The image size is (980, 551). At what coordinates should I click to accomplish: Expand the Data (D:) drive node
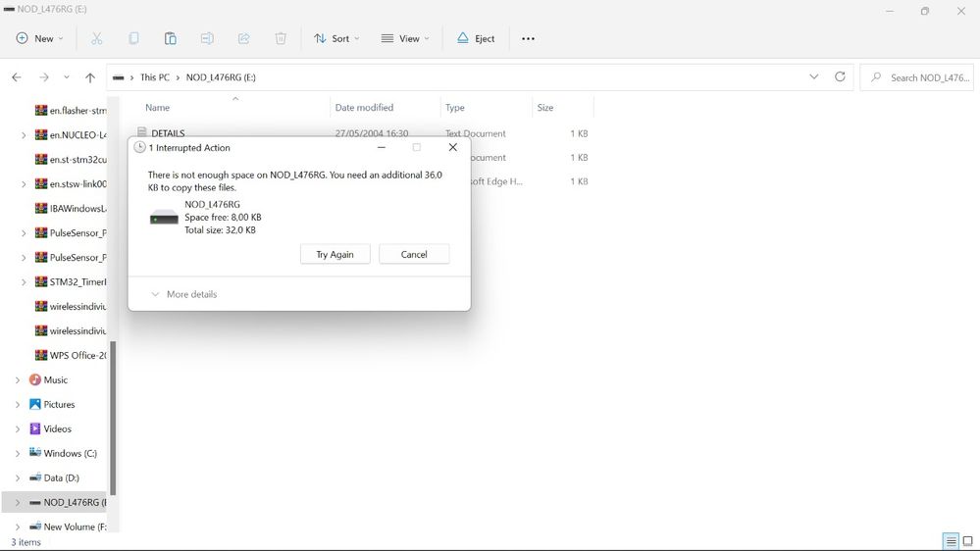point(18,477)
